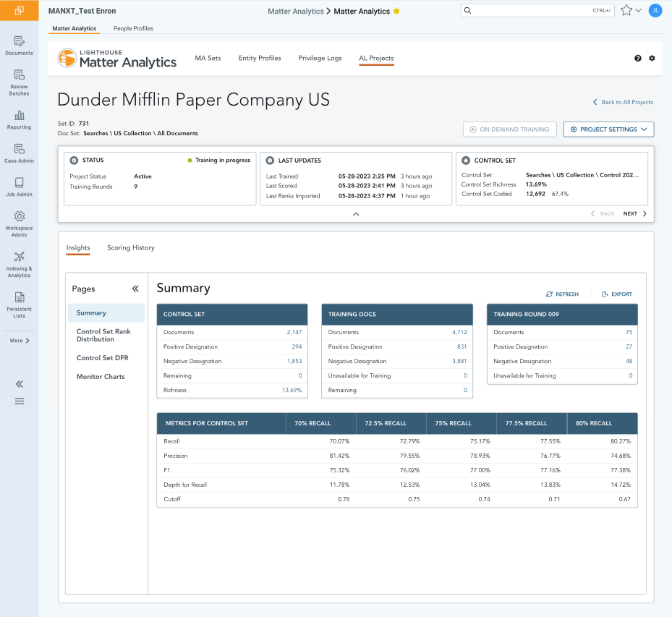672x617 pixels.
Task: Open the Documents sidebar icon
Action: click(x=20, y=41)
